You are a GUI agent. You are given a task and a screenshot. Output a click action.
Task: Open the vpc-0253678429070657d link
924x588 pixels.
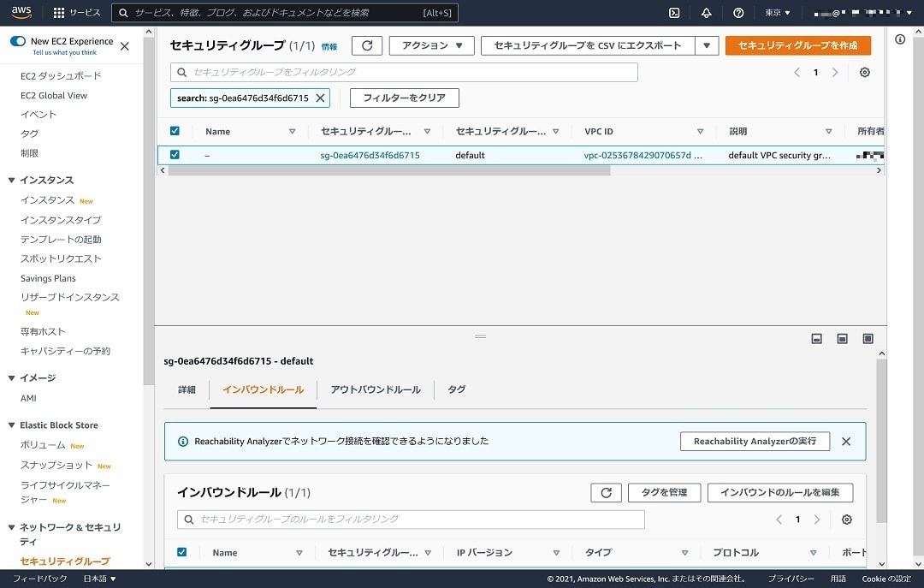pyautogui.click(x=637, y=155)
